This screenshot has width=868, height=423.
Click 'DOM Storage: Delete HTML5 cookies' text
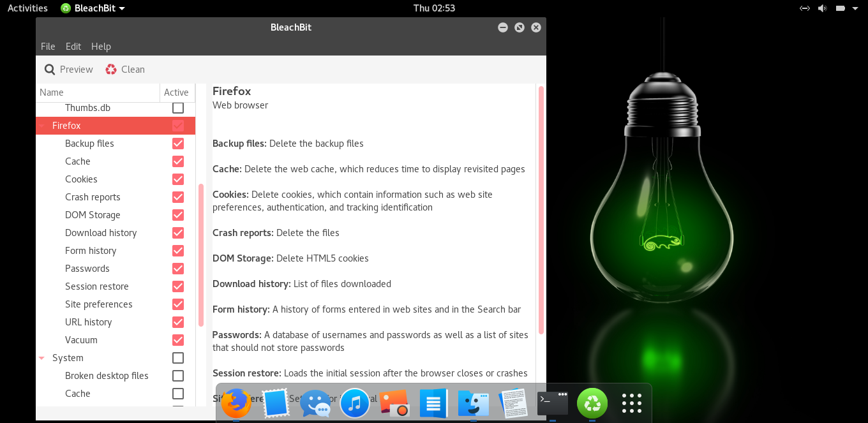coord(290,258)
